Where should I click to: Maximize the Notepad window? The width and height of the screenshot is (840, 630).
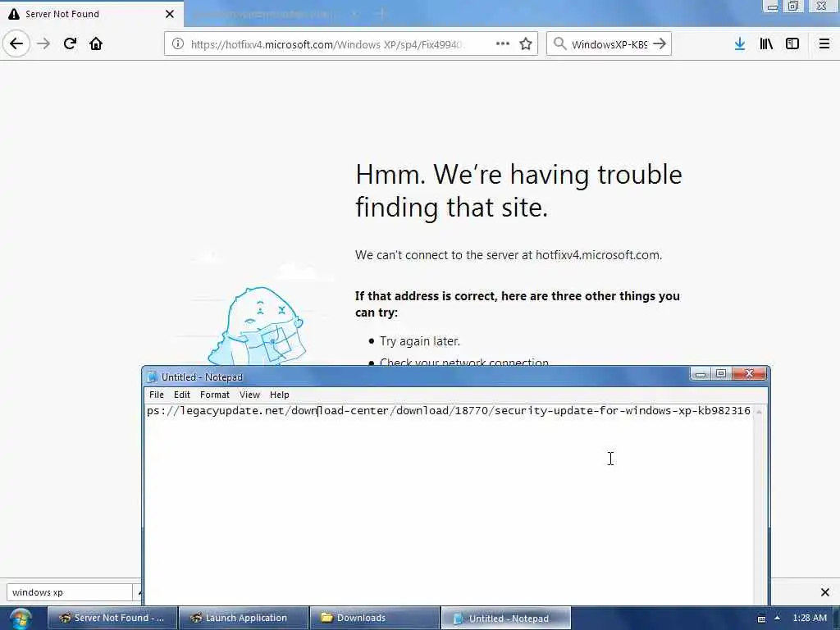721,374
